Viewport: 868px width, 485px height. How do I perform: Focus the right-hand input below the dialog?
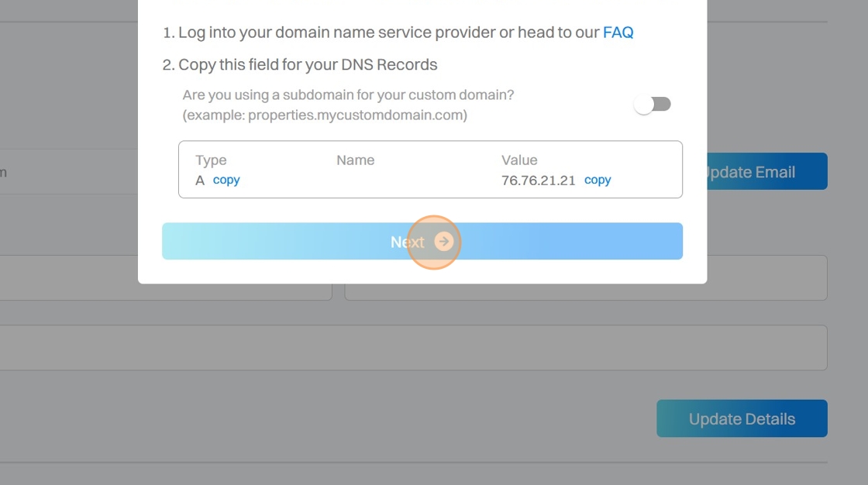pyautogui.click(x=767, y=278)
